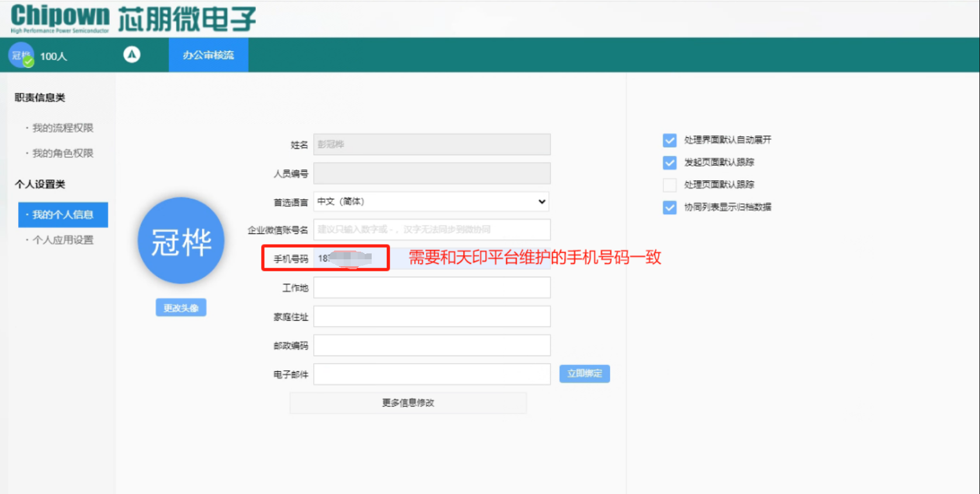Toggle 处理界面默认自动展开 checkbox
980x494 pixels.
click(x=670, y=140)
